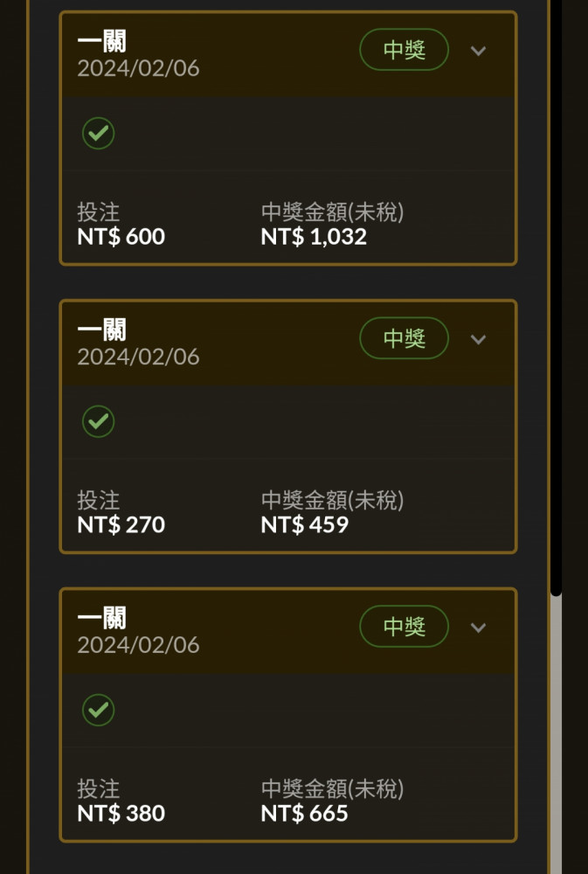Select the 一關 title of the NT$ 380 bet
The height and width of the screenshot is (874, 588).
pyautogui.click(x=102, y=618)
